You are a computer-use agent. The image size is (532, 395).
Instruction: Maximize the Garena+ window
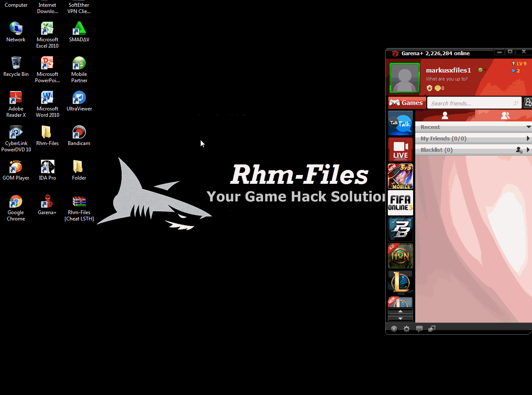510,52
